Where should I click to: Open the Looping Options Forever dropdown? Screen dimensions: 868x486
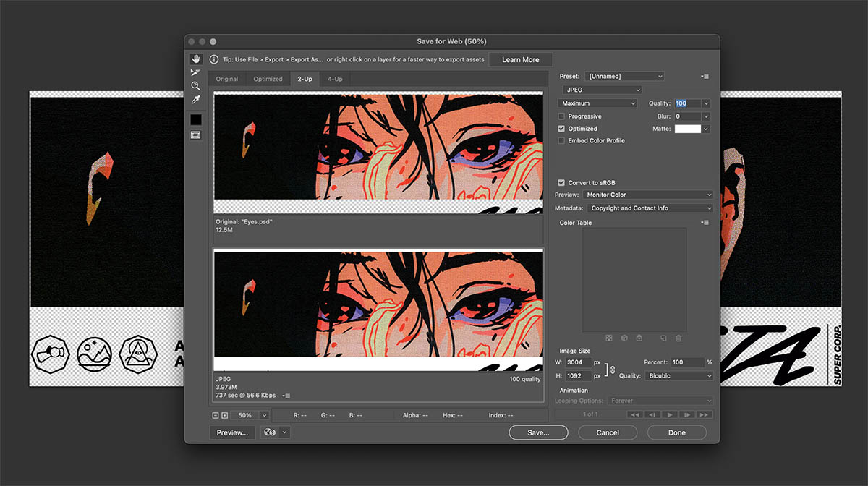pos(660,401)
